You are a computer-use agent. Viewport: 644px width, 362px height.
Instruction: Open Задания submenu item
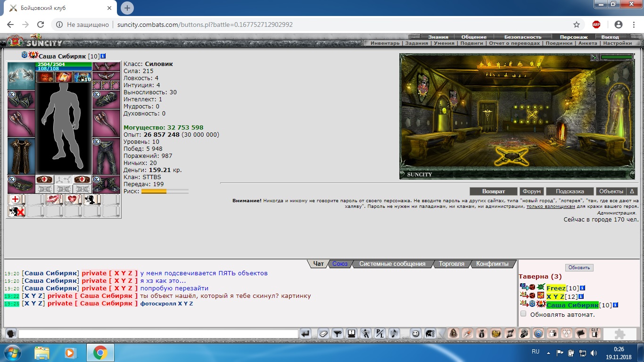coord(417,43)
